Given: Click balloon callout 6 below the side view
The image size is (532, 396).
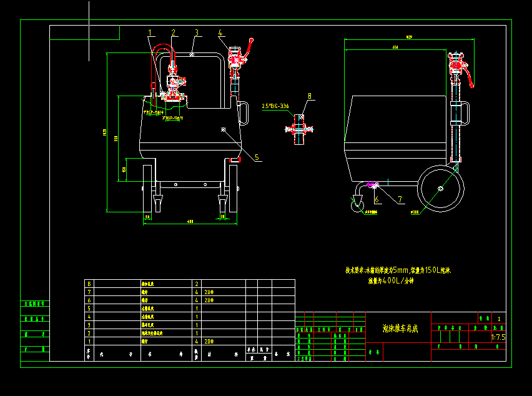Looking at the screenshot, I should point(377,199).
